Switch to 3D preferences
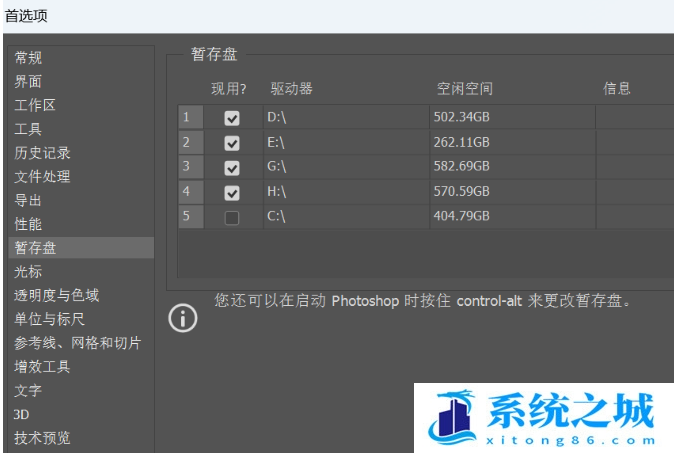 point(21,414)
